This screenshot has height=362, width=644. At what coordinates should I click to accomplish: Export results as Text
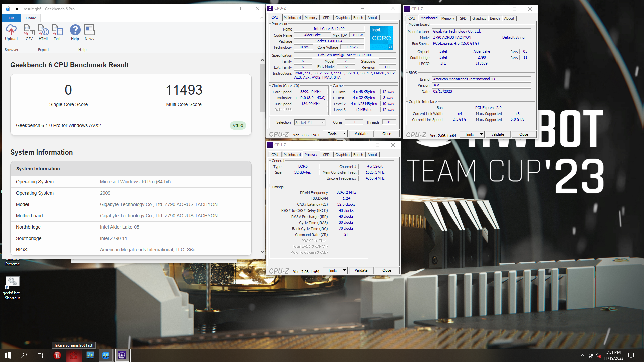[57, 33]
